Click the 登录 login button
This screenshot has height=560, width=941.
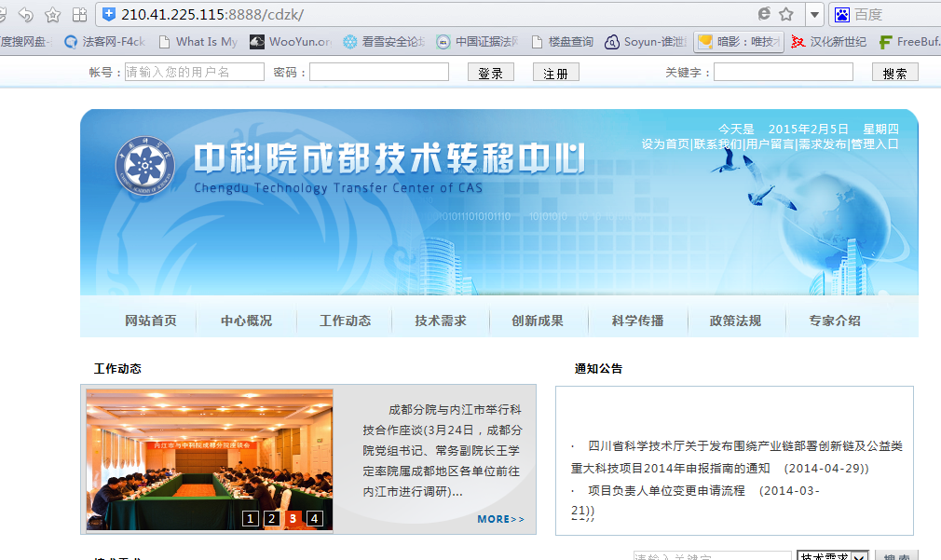tap(490, 73)
